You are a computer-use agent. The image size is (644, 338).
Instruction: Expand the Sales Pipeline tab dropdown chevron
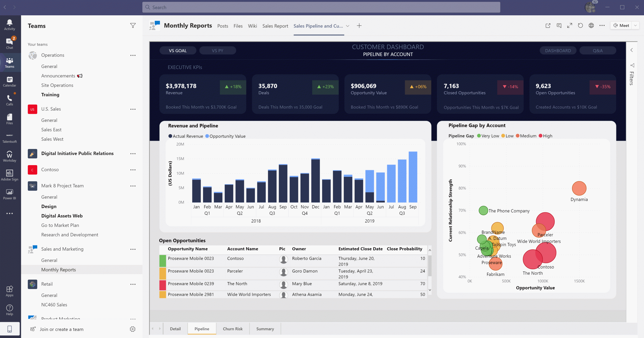(348, 26)
